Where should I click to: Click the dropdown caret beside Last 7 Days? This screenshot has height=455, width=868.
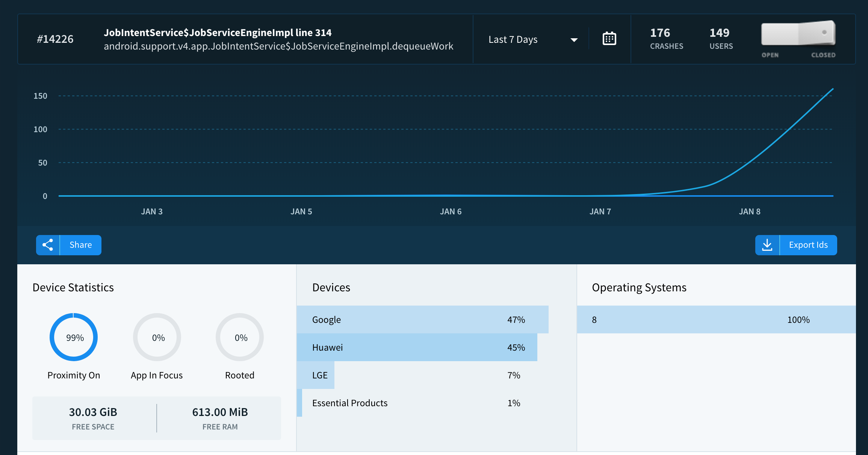pyautogui.click(x=574, y=40)
